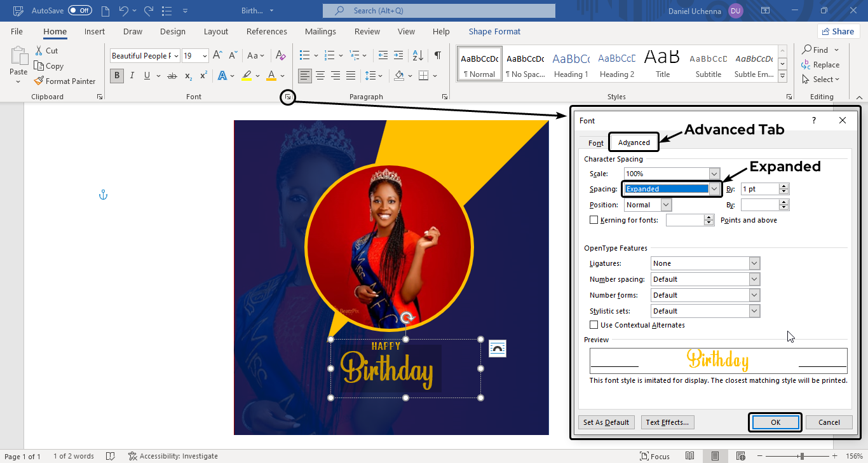
Task: Click the Text Effects and Typography icon
Action: (222, 76)
